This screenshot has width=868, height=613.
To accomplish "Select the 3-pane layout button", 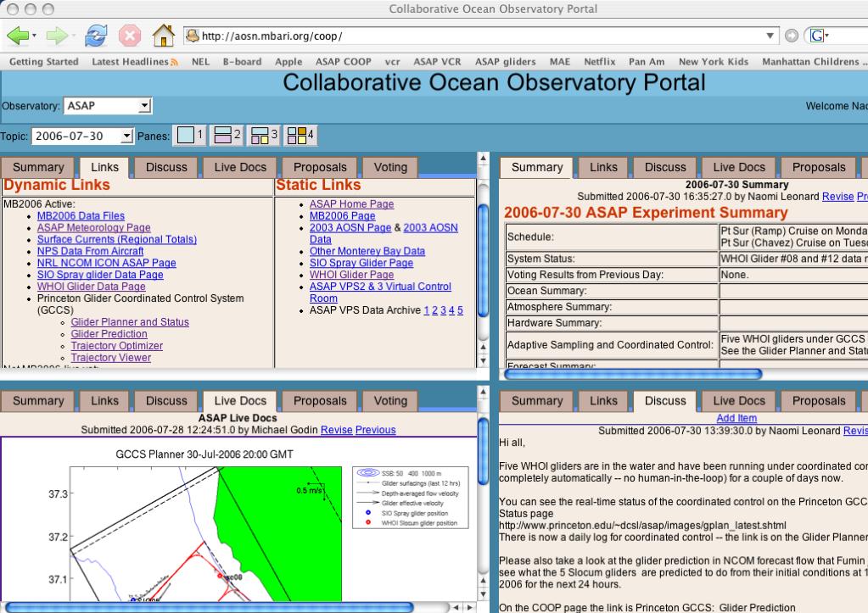I will 264,135.
